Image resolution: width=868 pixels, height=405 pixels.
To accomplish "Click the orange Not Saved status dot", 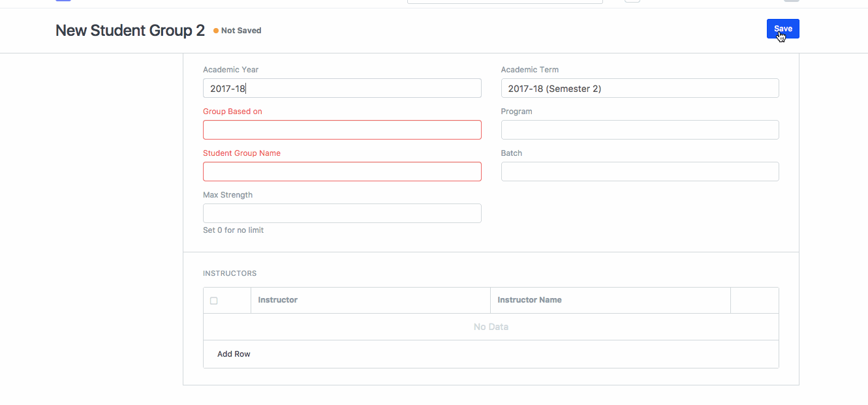I will (x=216, y=31).
